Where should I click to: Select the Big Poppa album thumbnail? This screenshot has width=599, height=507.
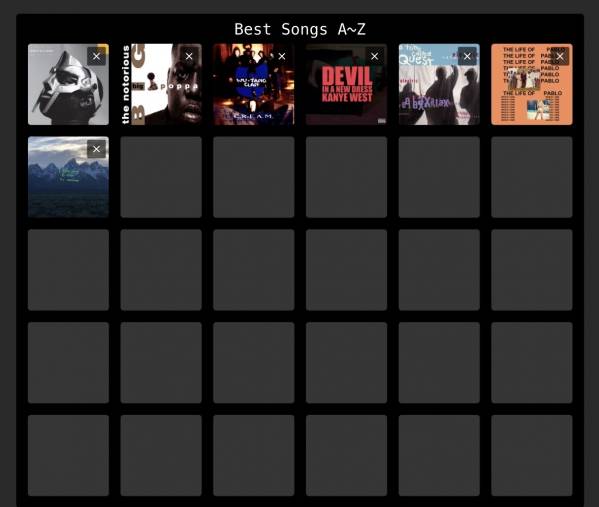[161, 84]
